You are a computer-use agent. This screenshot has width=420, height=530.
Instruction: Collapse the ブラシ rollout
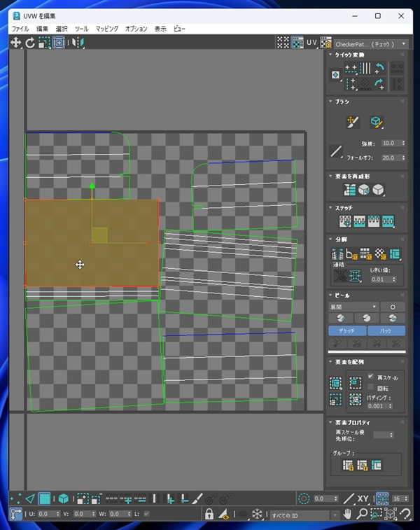(330, 102)
